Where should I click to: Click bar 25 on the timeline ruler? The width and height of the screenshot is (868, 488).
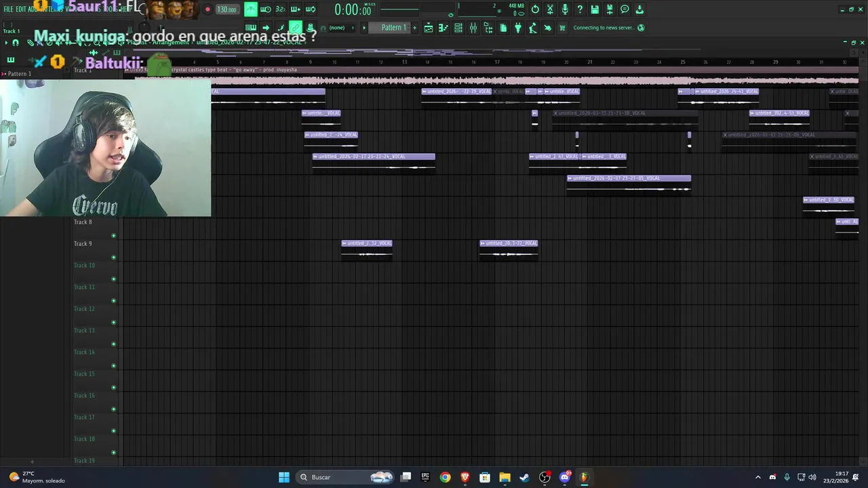coord(683,62)
